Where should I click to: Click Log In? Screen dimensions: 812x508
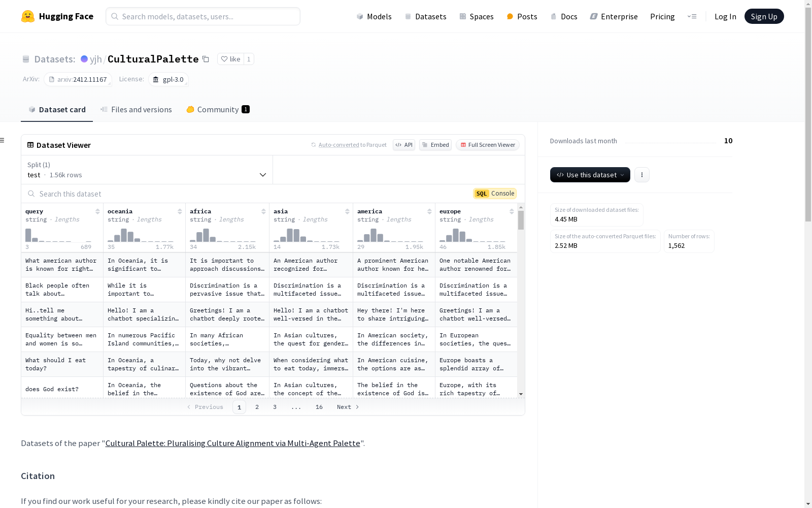pyautogui.click(x=725, y=16)
